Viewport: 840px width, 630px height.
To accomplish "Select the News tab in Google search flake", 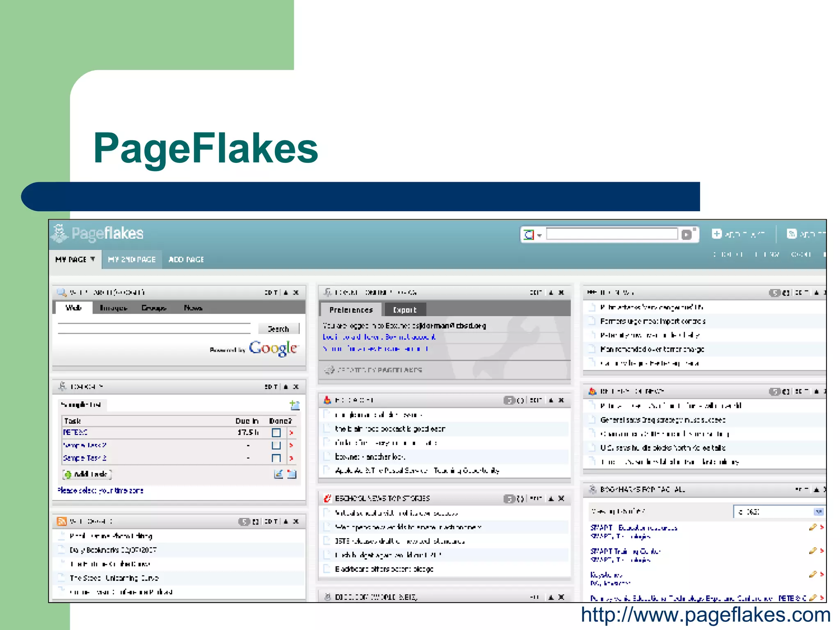I will point(193,308).
